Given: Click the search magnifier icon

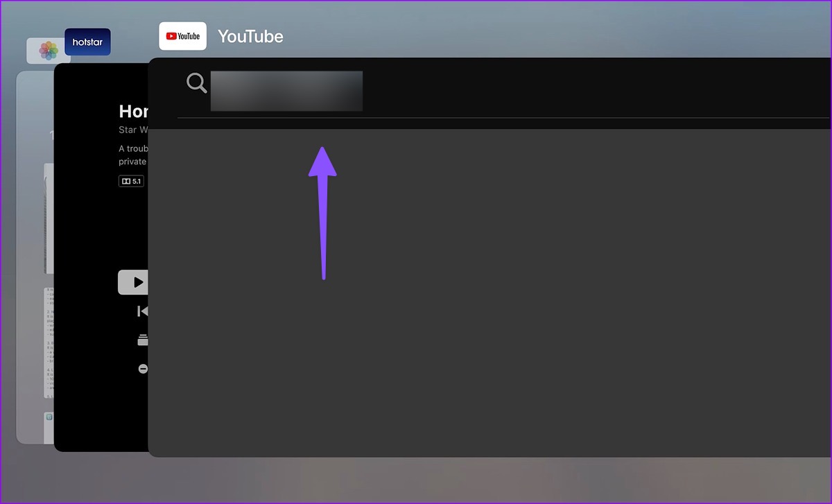Looking at the screenshot, I should pyautogui.click(x=197, y=83).
